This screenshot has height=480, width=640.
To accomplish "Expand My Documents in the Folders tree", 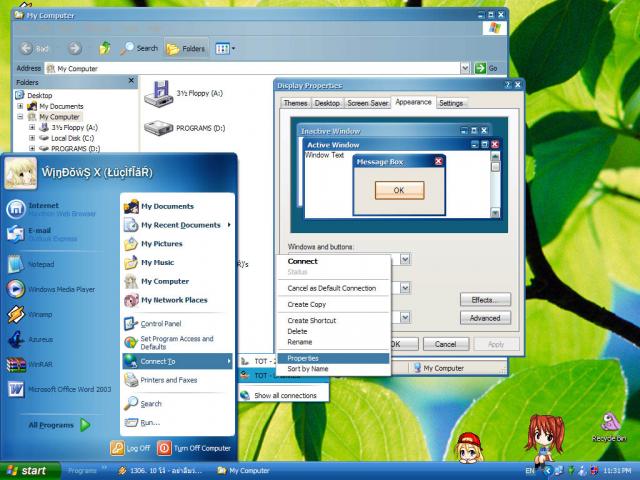I will pyautogui.click(x=20, y=106).
